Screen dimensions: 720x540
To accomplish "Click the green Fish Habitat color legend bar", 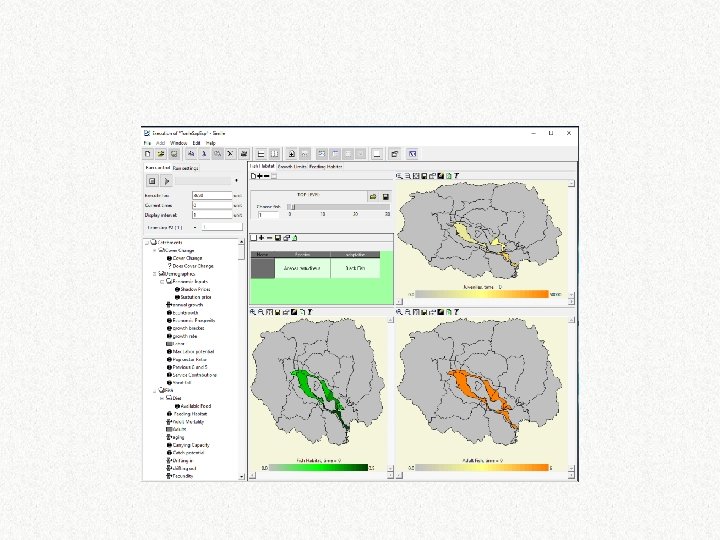I will [318, 467].
